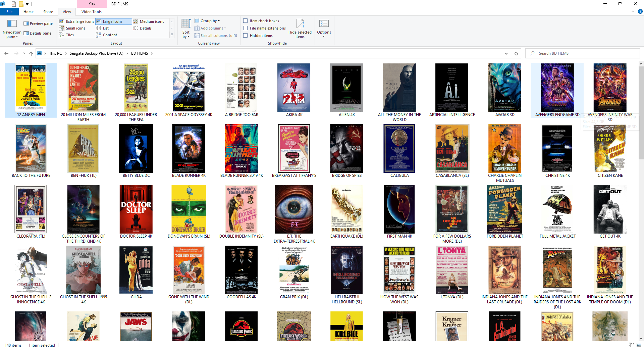The width and height of the screenshot is (644, 349).
Task: Expand the address bar history dropdown
Action: coord(506,53)
